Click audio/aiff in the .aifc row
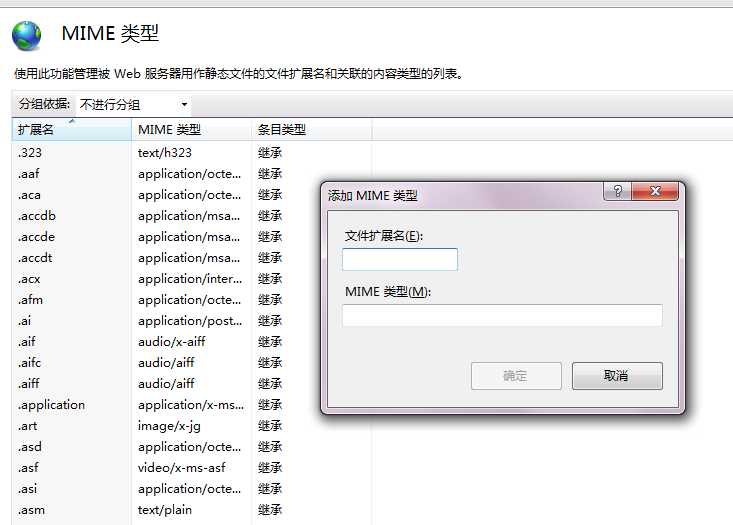733x525 pixels. (x=166, y=363)
